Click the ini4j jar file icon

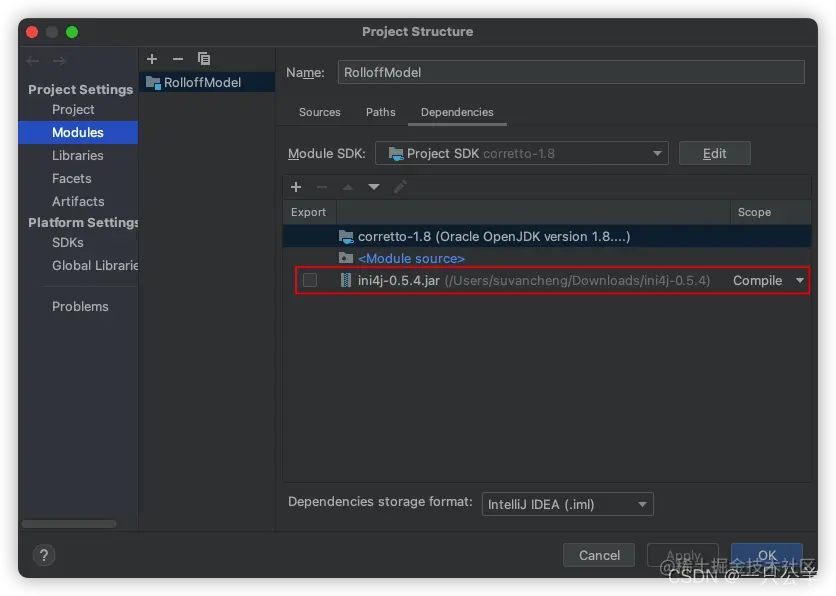point(346,280)
